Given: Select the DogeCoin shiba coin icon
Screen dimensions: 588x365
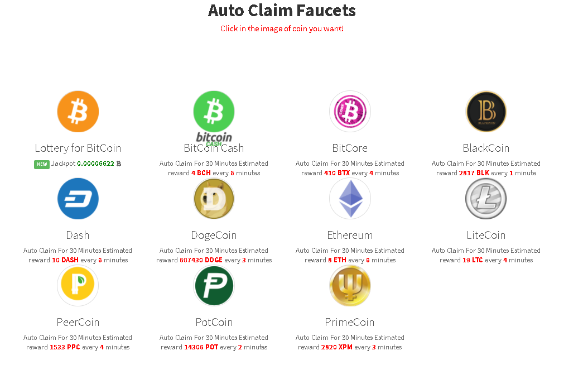Looking at the screenshot, I should click(x=214, y=199).
